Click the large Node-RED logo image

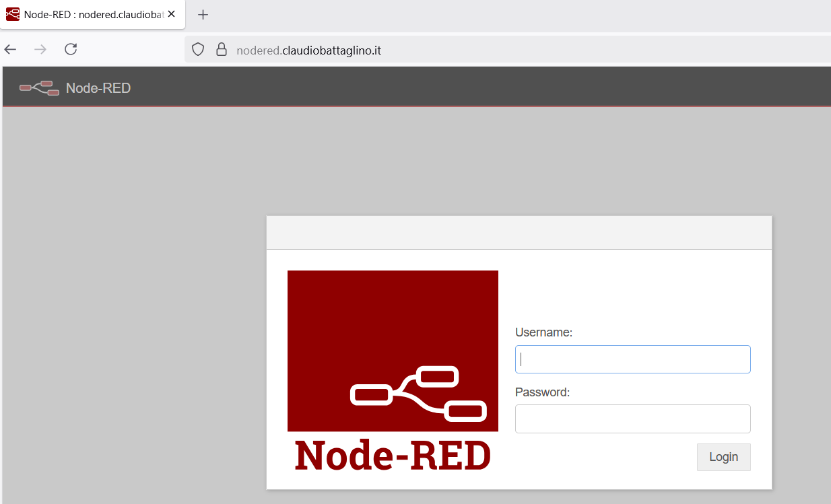(393, 371)
